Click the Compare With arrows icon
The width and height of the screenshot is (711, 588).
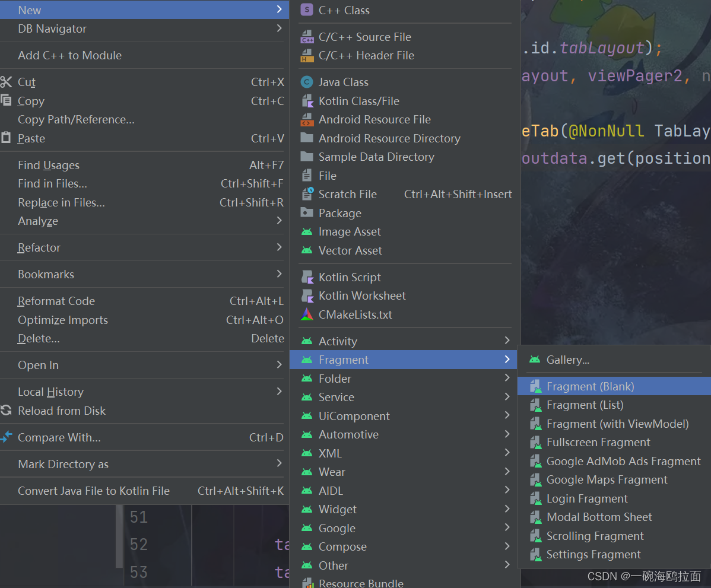(6, 437)
